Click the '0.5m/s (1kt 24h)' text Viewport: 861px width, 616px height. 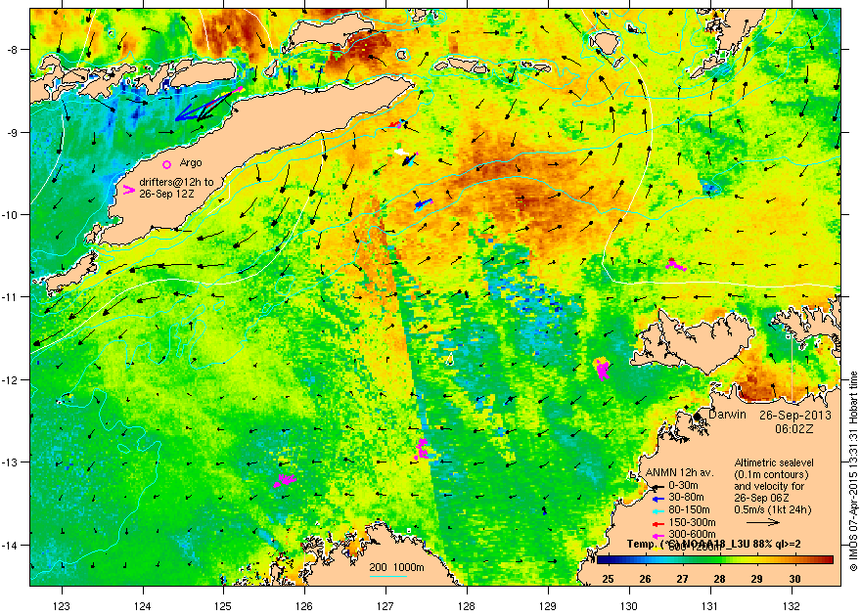[x=773, y=509]
